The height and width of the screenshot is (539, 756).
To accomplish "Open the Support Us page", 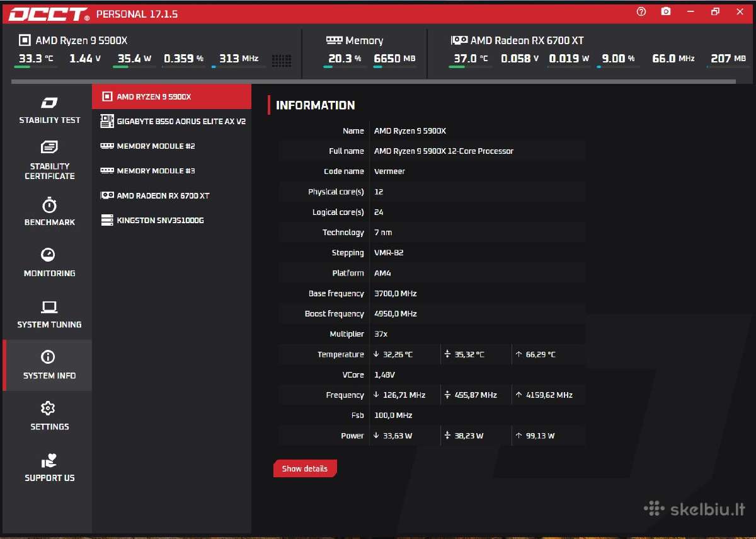I will coord(49,468).
